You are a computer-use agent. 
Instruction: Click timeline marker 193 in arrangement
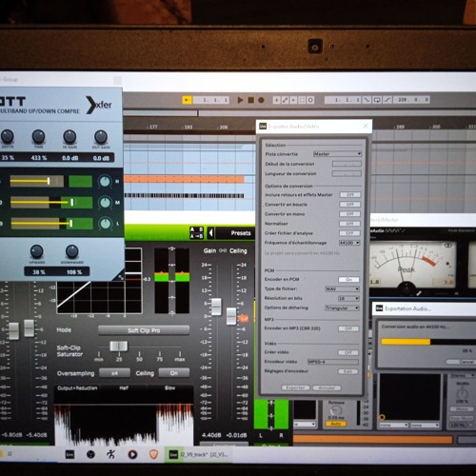188,127
